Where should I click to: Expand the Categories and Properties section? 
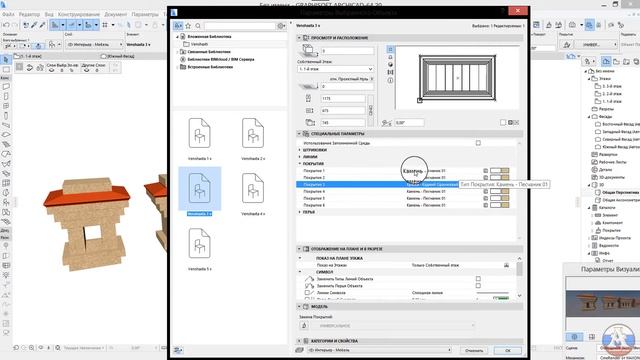click(x=299, y=341)
